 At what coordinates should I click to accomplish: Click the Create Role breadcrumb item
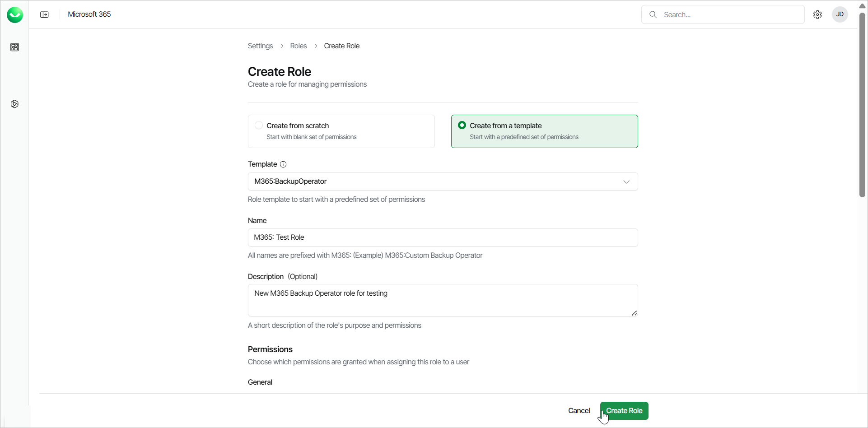coord(341,46)
